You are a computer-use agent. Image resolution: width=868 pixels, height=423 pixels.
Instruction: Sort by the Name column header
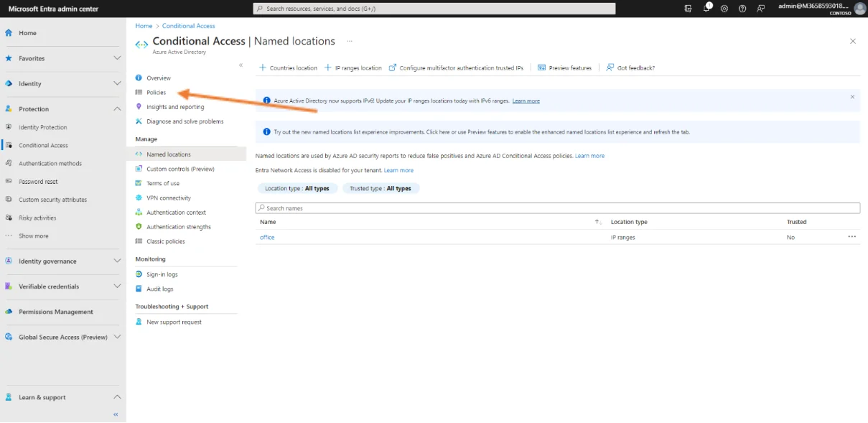268,222
